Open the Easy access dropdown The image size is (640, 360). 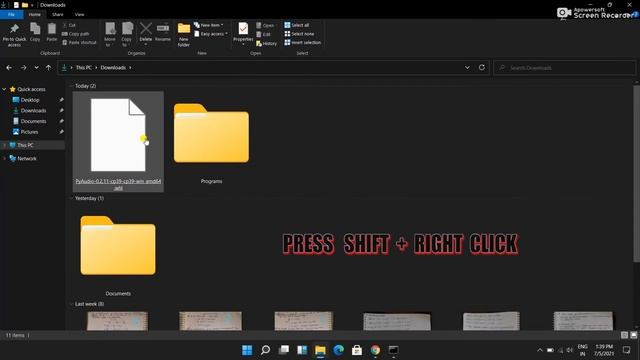pos(211,34)
